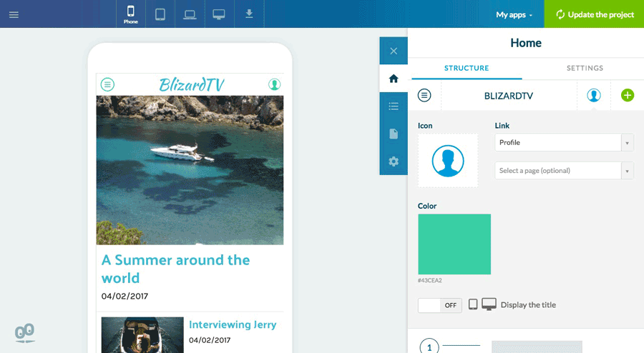The width and height of the screenshot is (644, 353).
Task: Open settings gear in side panel
Action: [x=394, y=161]
